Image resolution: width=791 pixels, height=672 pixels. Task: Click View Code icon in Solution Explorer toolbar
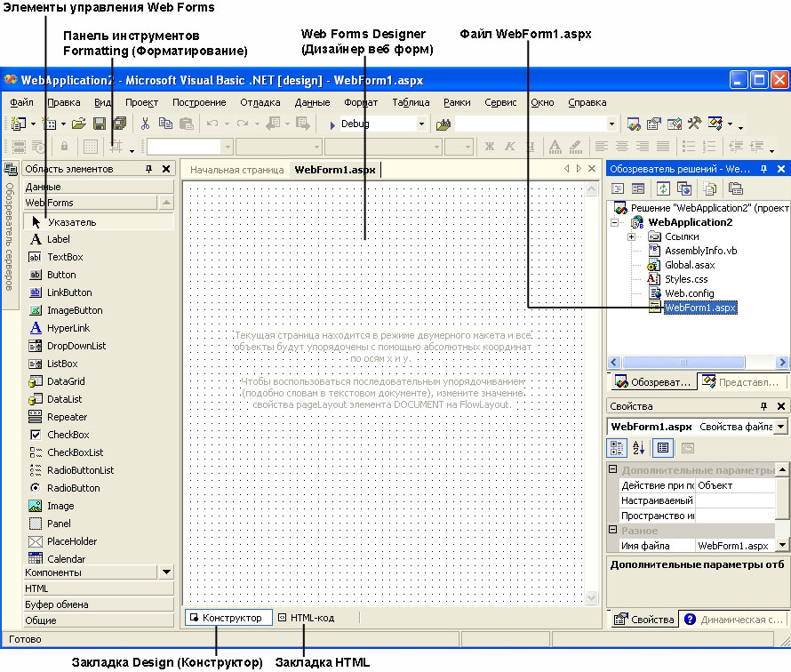coord(618,188)
